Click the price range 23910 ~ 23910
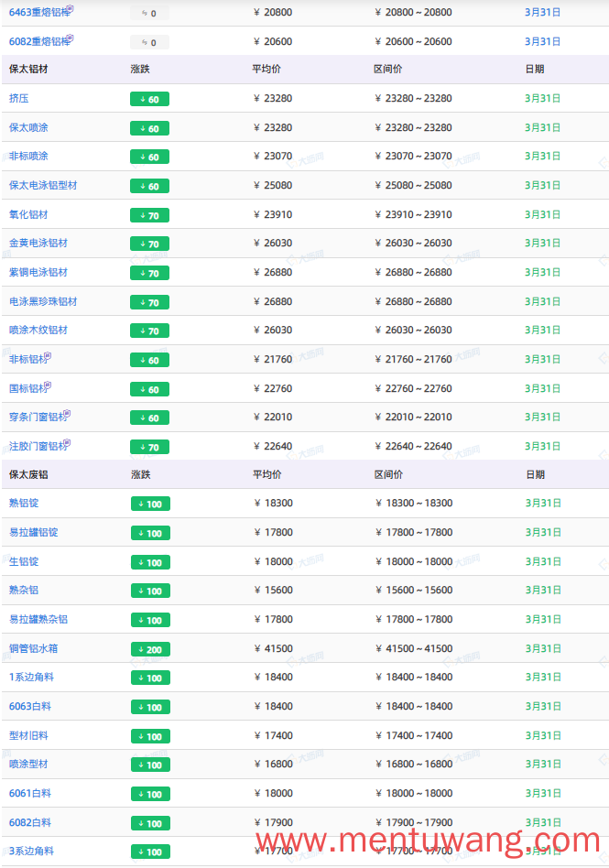This screenshot has height=868, width=609. click(414, 215)
